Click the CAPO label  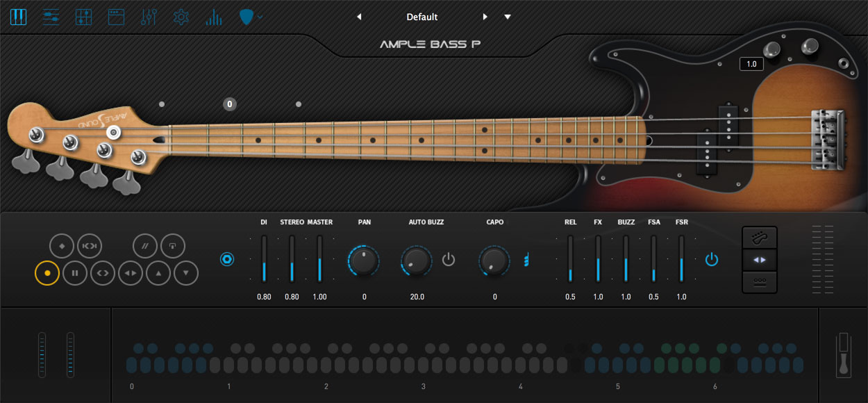[x=495, y=222]
